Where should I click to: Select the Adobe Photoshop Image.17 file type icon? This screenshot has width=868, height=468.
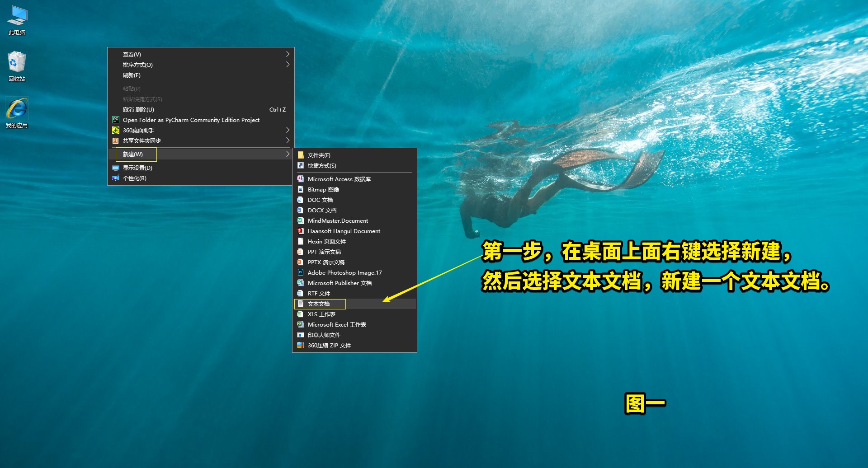[301, 272]
